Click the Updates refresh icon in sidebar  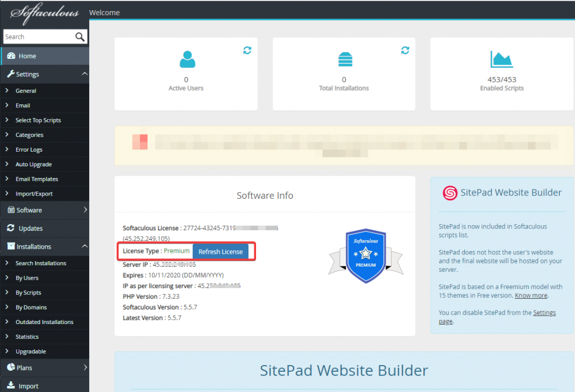[11, 227]
